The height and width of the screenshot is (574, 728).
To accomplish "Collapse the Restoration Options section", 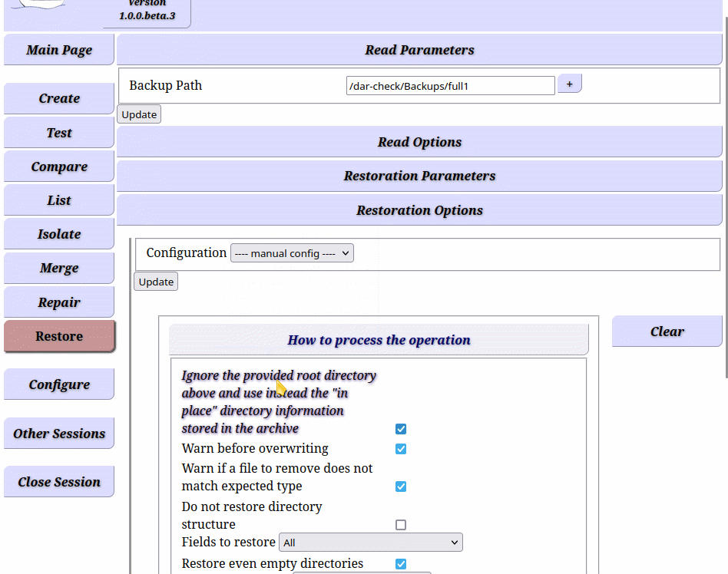I will (x=419, y=210).
